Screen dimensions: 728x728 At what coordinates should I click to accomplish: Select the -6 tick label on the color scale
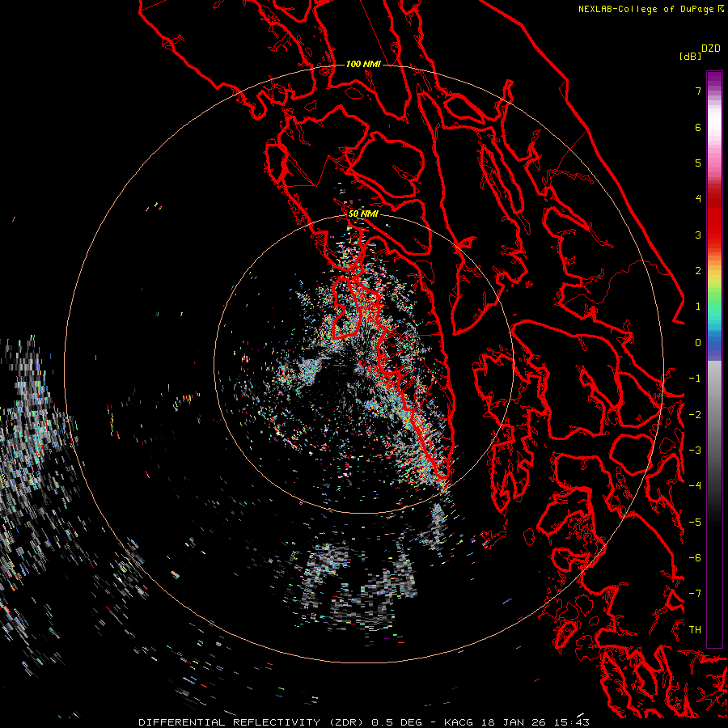pyautogui.click(x=695, y=557)
